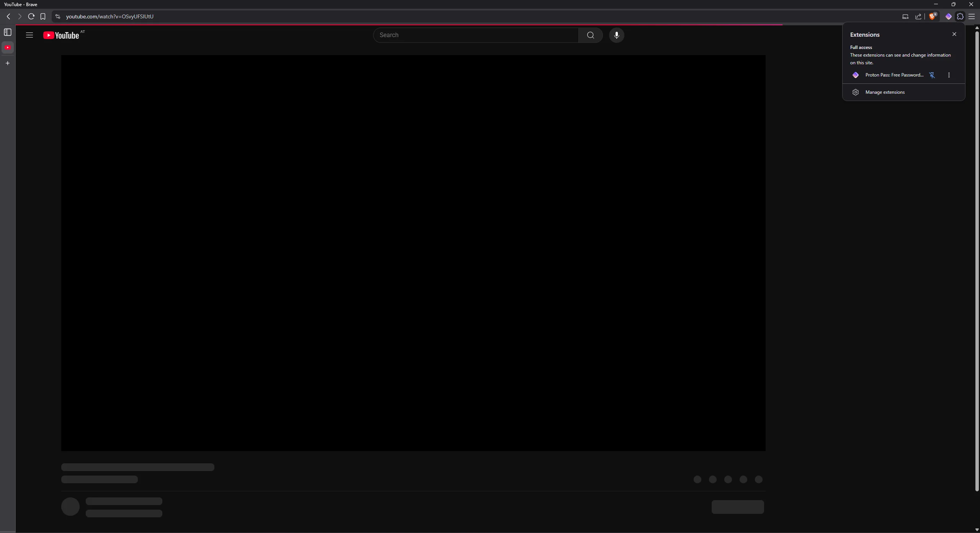Open the Brave main hamburger menu

[x=972, y=16]
